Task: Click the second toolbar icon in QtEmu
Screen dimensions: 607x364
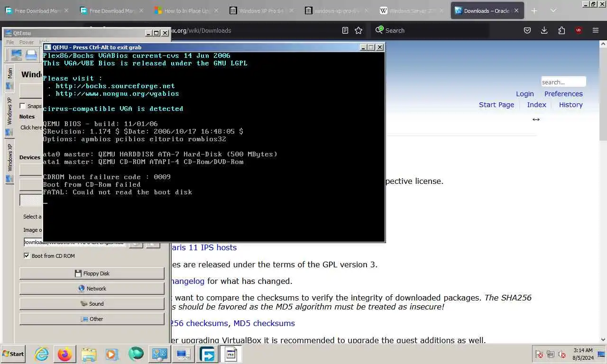Action: [x=31, y=55]
